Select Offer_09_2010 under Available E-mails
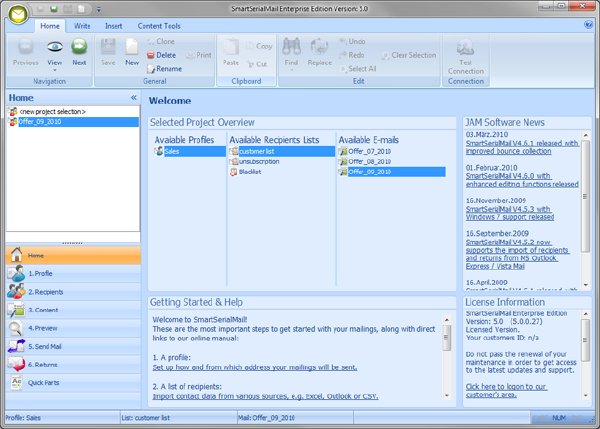600x429 pixels. click(x=392, y=172)
